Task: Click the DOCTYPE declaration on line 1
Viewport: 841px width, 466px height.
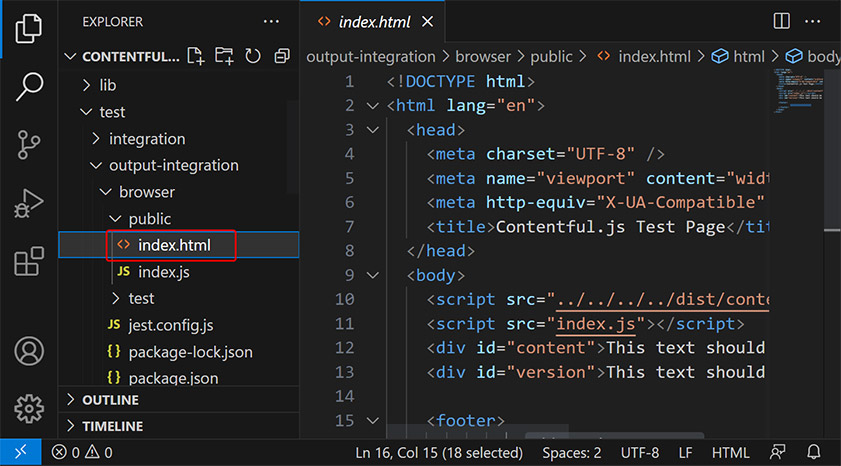Action: 460,82
